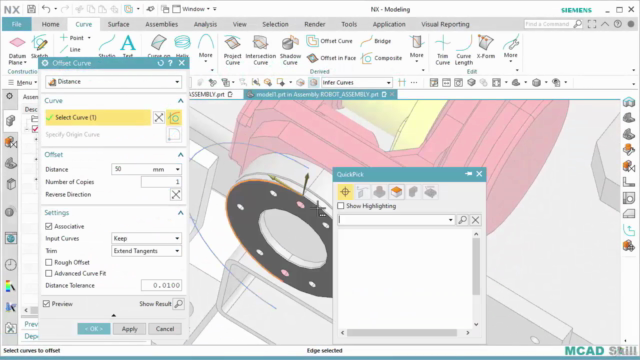Select the Bridge curve tool
Image resolution: width=640 pixels, height=360 pixels.
pos(376,41)
